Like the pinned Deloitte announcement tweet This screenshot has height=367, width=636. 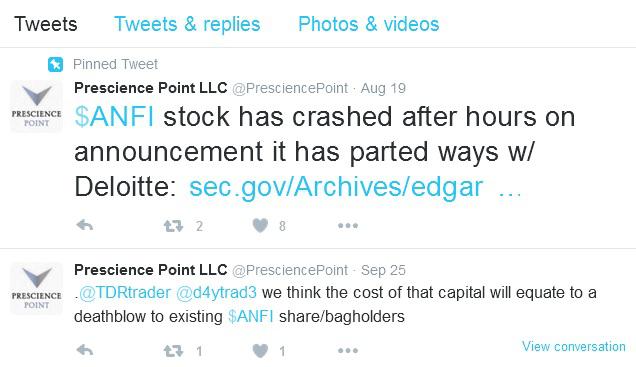(260, 225)
